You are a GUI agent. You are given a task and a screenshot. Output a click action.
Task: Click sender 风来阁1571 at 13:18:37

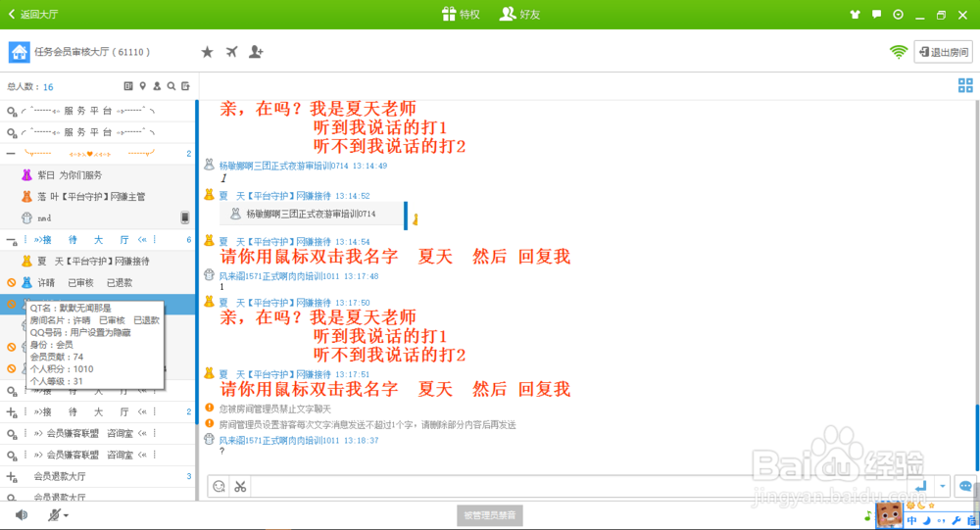click(x=278, y=440)
